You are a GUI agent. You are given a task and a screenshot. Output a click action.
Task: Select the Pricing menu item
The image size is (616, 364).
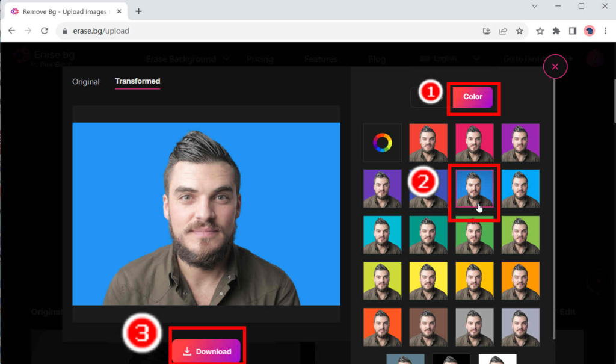click(x=259, y=58)
